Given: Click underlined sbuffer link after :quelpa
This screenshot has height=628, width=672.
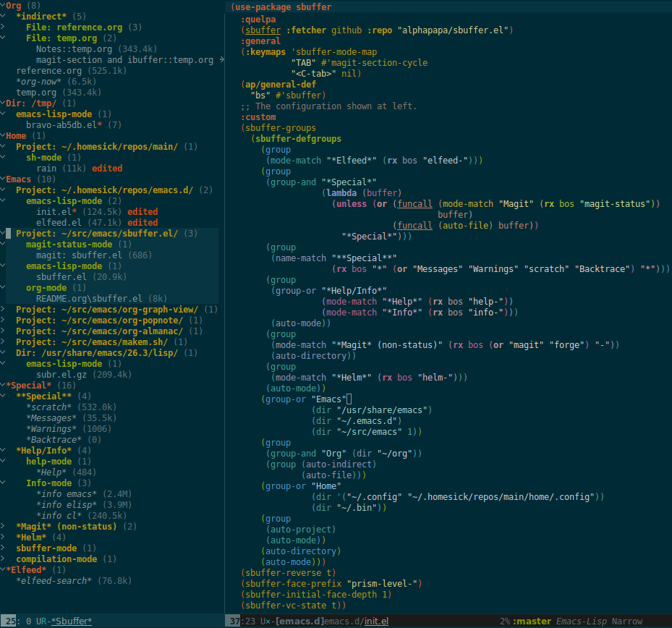Looking at the screenshot, I should [263, 30].
